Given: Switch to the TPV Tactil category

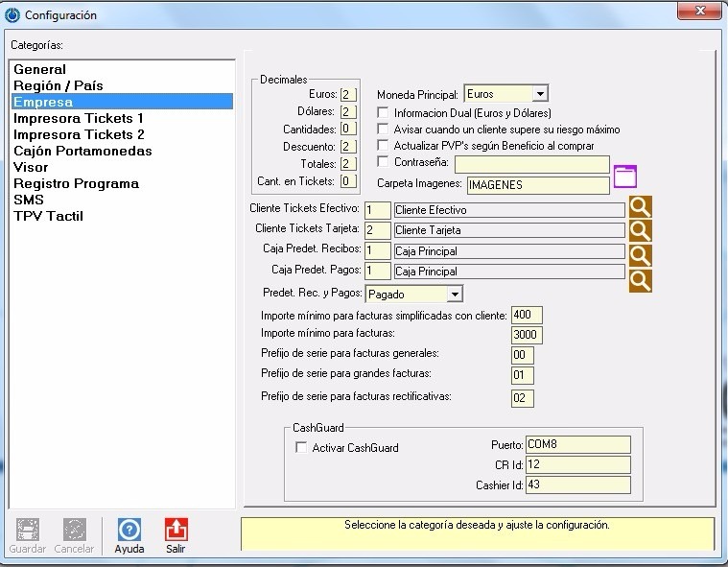Looking at the screenshot, I should coord(122,216).
